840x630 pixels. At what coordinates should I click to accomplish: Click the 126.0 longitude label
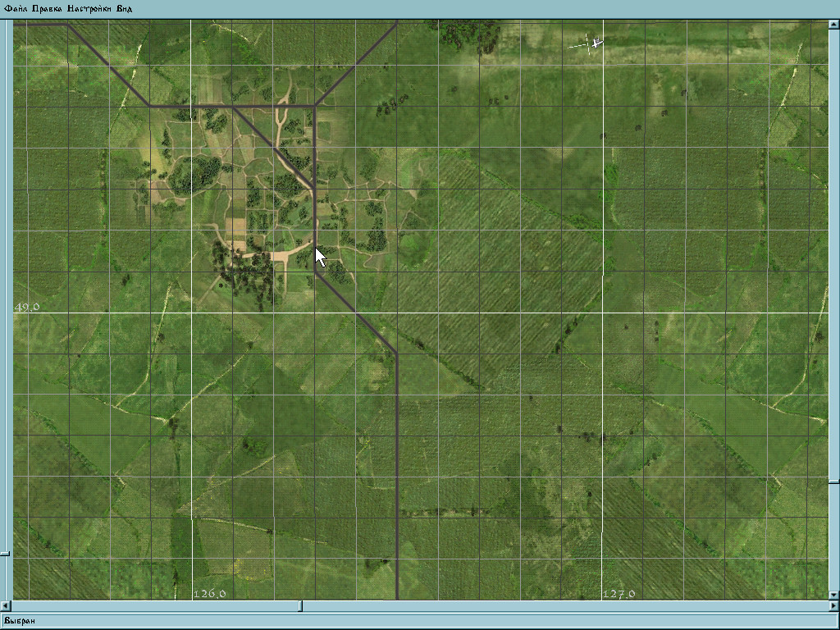pyautogui.click(x=209, y=594)
